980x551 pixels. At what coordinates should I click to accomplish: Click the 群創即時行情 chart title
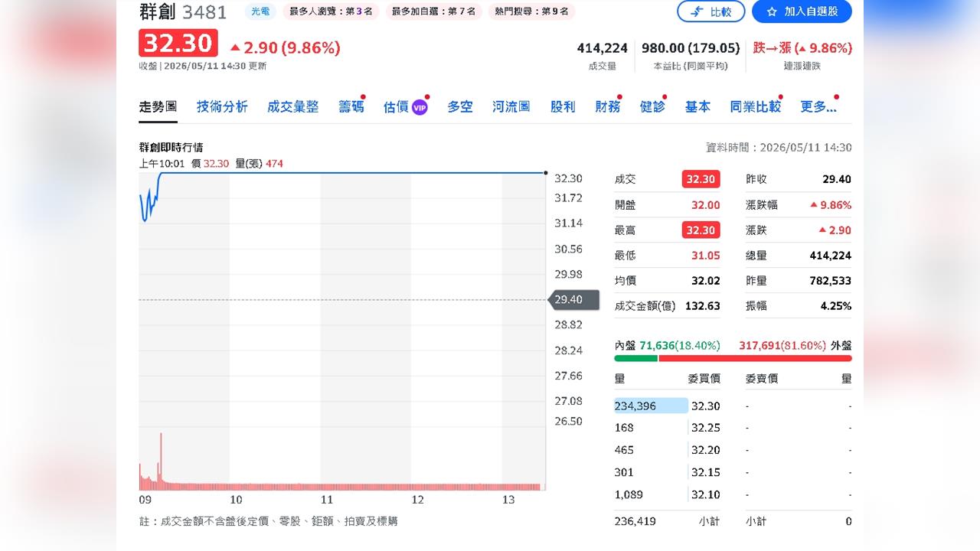tap(171, 147)
